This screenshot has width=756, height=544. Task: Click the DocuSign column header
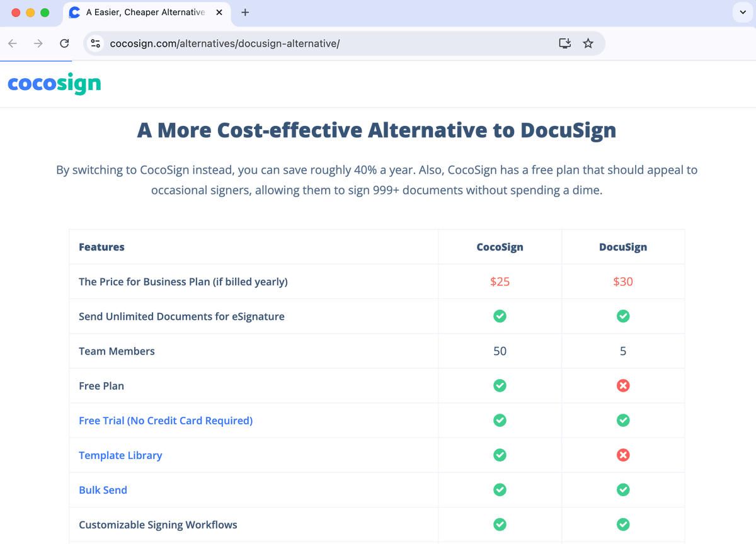pyautogui.click(x=623, y=247)
